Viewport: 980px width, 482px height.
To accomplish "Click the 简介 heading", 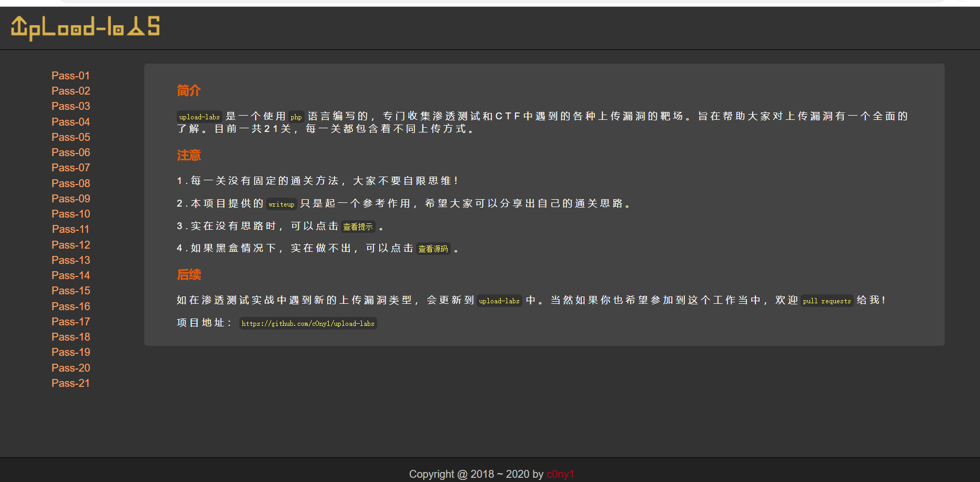I will [x=189, y=90].
